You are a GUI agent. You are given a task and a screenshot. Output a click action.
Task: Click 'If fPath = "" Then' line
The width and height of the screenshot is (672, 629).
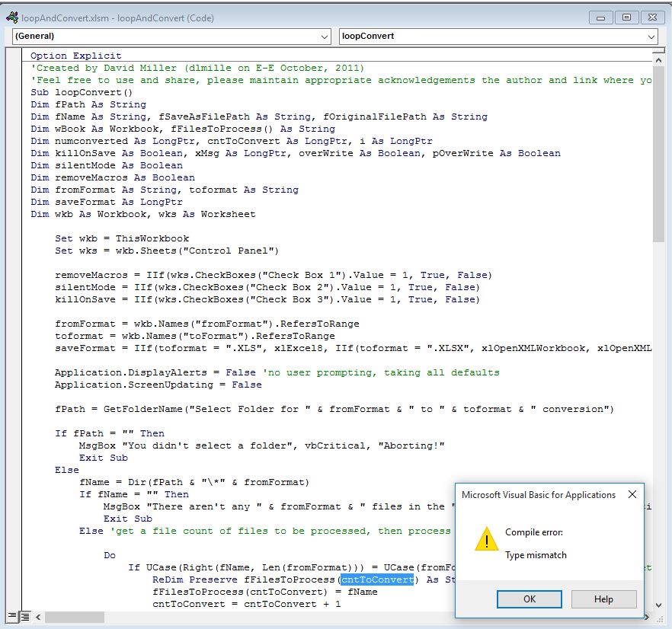click(109, 433)
